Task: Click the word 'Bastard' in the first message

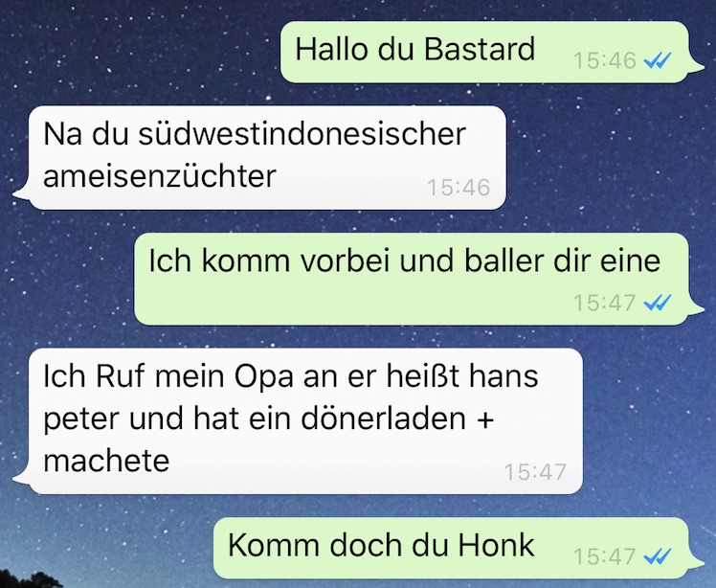Action: (x=480, y=49)
